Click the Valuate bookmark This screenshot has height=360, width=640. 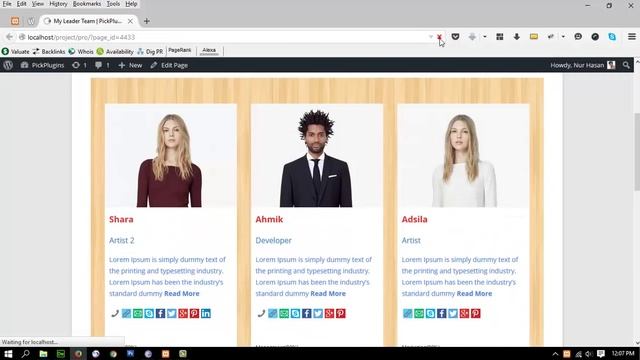[x=16, y=51]
